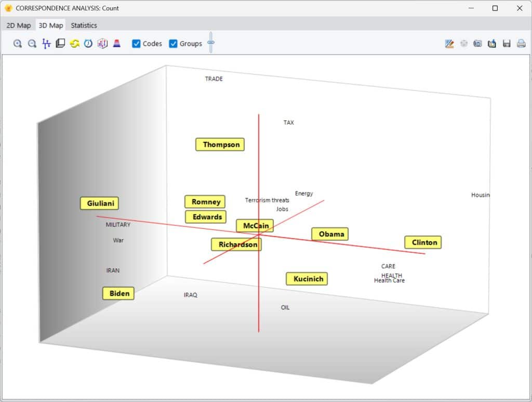Toggle the red axis lines icon
Screen dimensions: 532x402
click(x=46, y=44)
